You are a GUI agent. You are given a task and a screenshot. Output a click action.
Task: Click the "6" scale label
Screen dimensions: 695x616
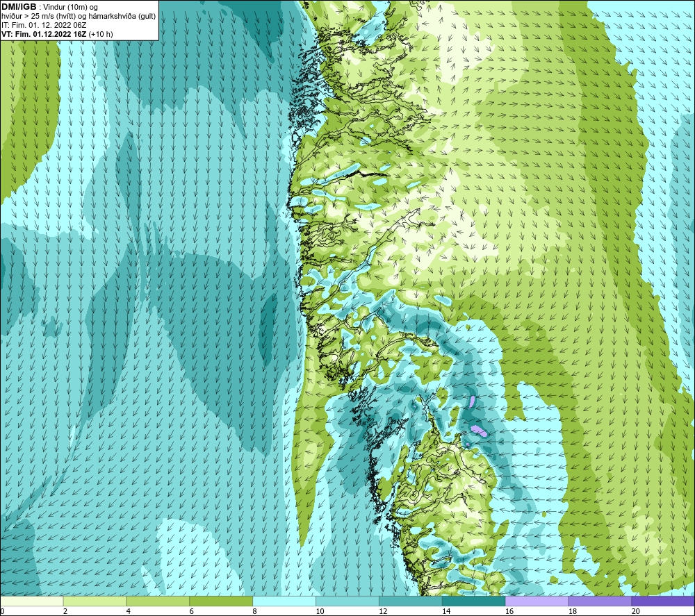pos(192,612)
